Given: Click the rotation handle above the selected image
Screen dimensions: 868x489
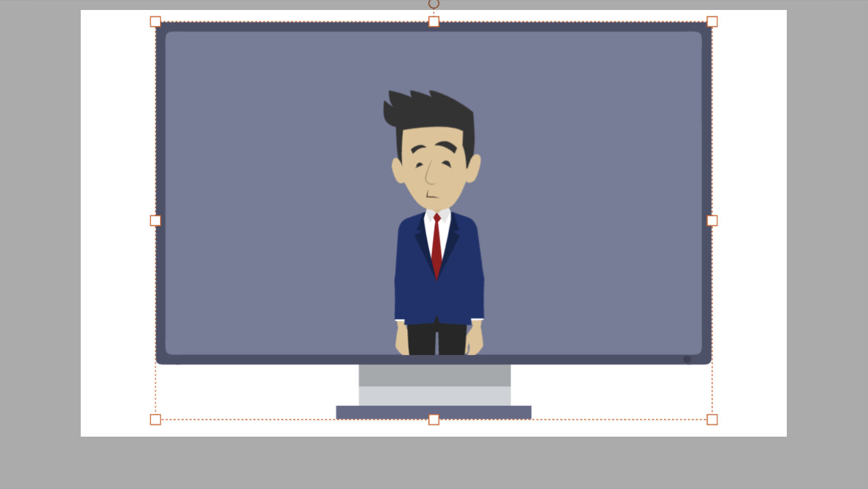Looking at the screenshot, I should [x=434, y=3].
